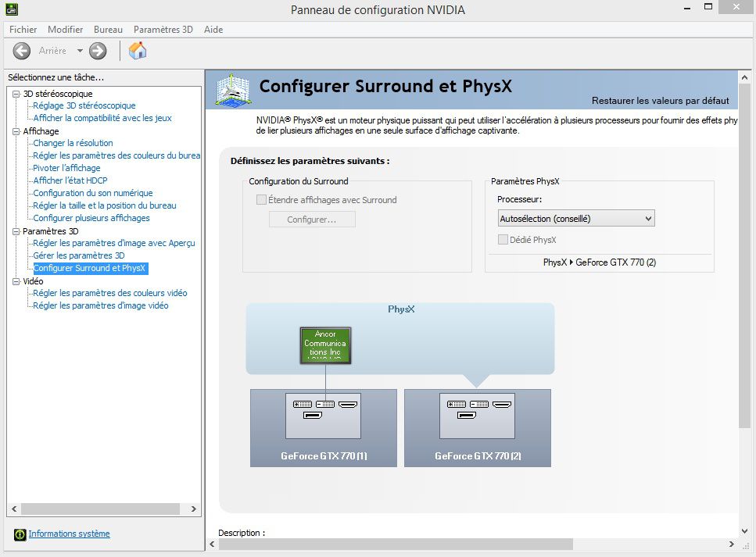
Task: Open Réglage 3D stéréoscopique
Action: (x=84, y=105)
